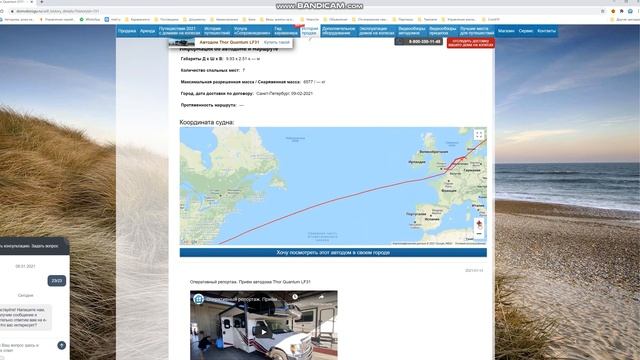Open Эксплуатация домов на колесах
The height and width of the screenshot is (360, 640).
376,31
